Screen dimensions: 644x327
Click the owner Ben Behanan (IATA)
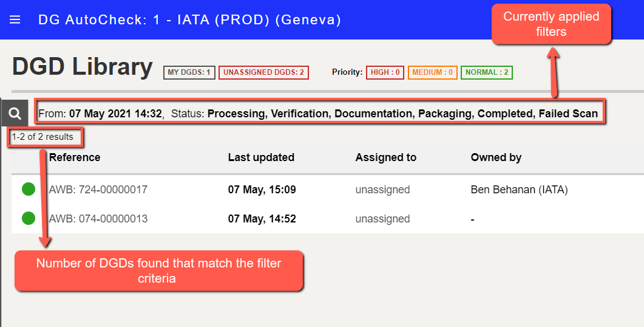click(x=519, y=190)
